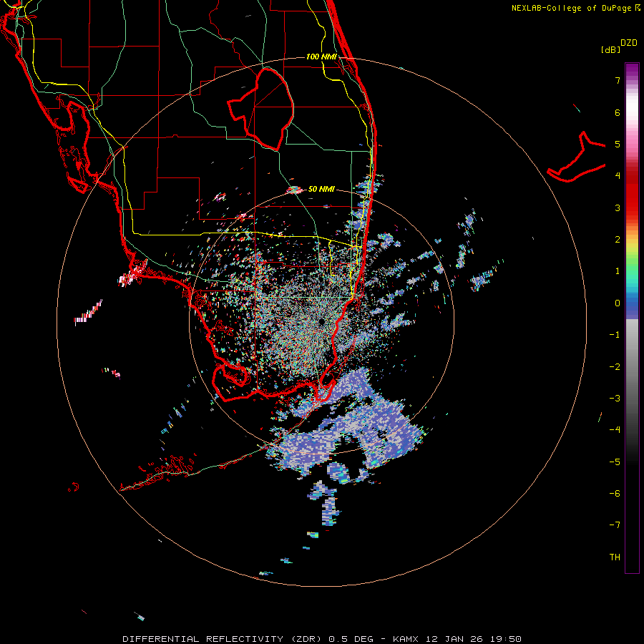This screenshot has width=644, height=644.
Task: Click the TH threshold label on colorbar
Action: pos(615,557)
